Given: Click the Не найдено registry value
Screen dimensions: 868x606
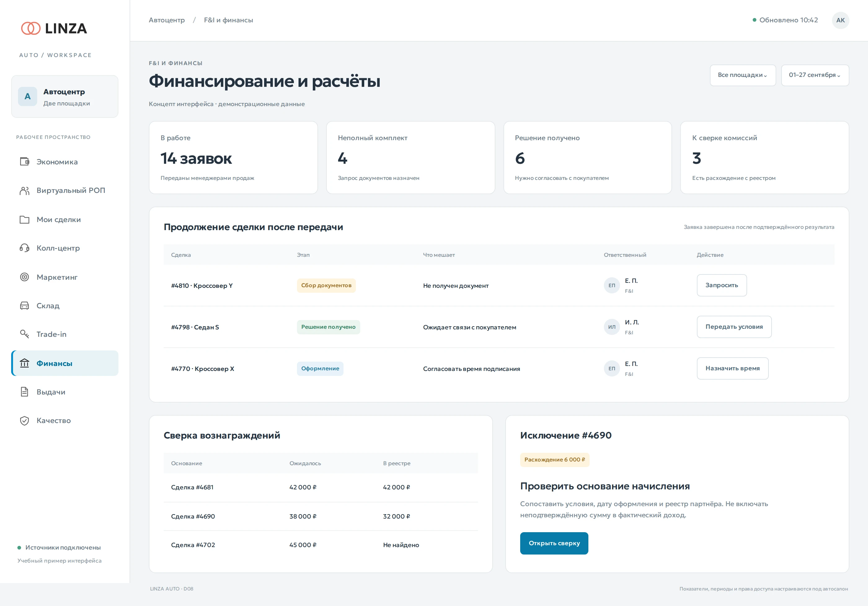Looking at the screenshot, I should [401, 545].
